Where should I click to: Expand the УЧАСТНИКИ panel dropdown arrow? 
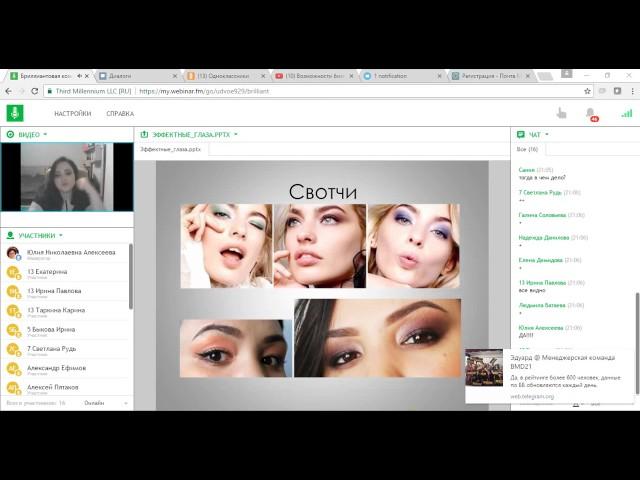point(61,235)
